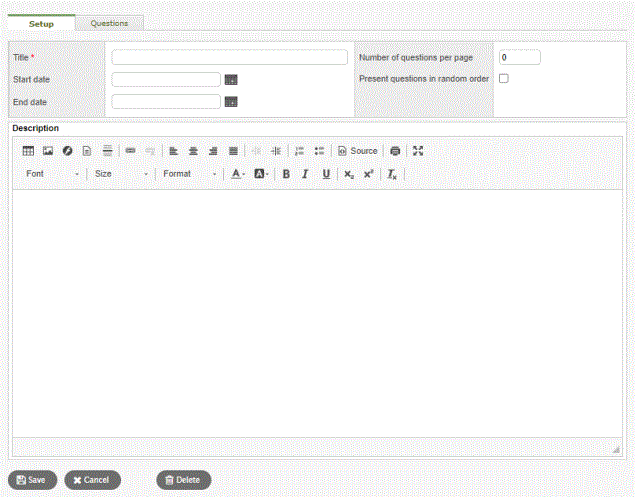Enable present questions in random order
This screenshot has width=635, height=497.
[504, 78]
